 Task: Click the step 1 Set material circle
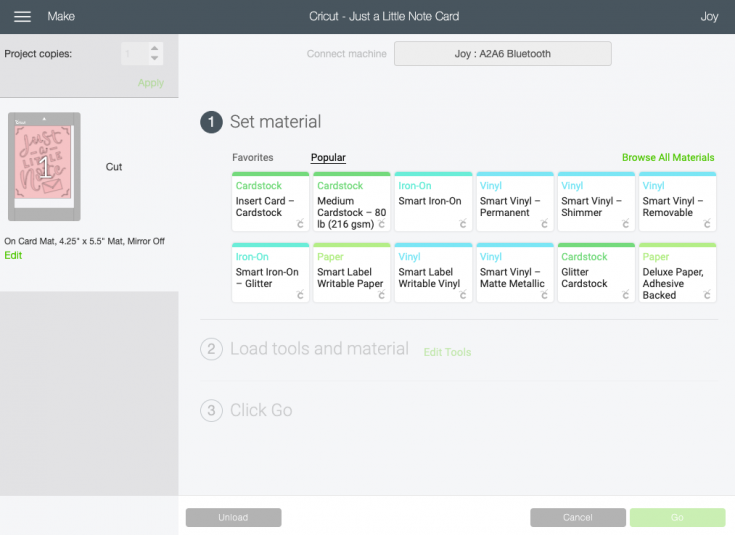pos(211,122)
